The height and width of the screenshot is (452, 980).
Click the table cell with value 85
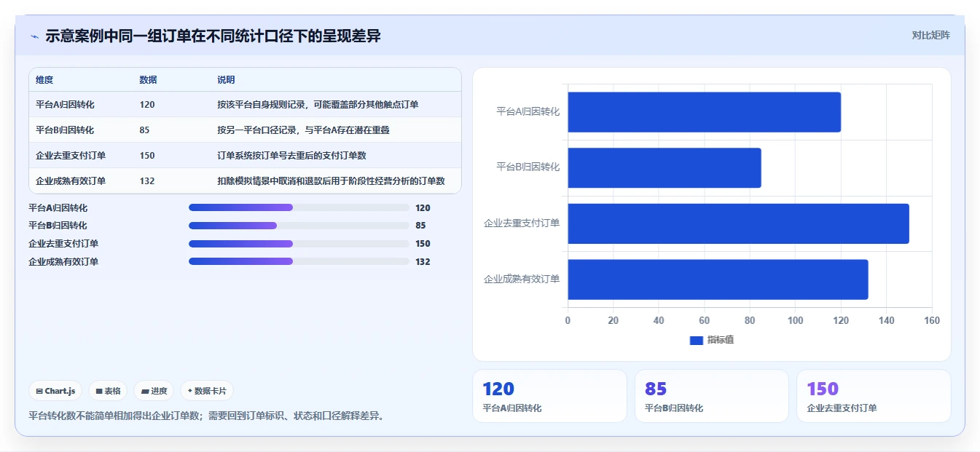[144, 130]
